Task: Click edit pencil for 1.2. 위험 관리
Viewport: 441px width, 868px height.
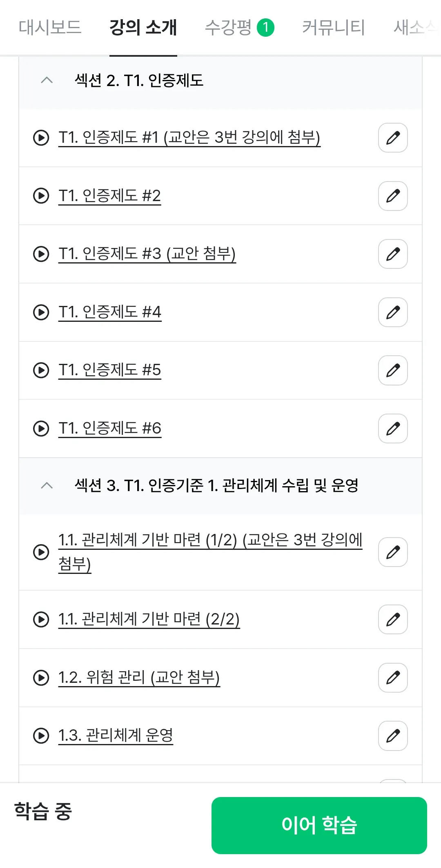Action: pos(393,678)
